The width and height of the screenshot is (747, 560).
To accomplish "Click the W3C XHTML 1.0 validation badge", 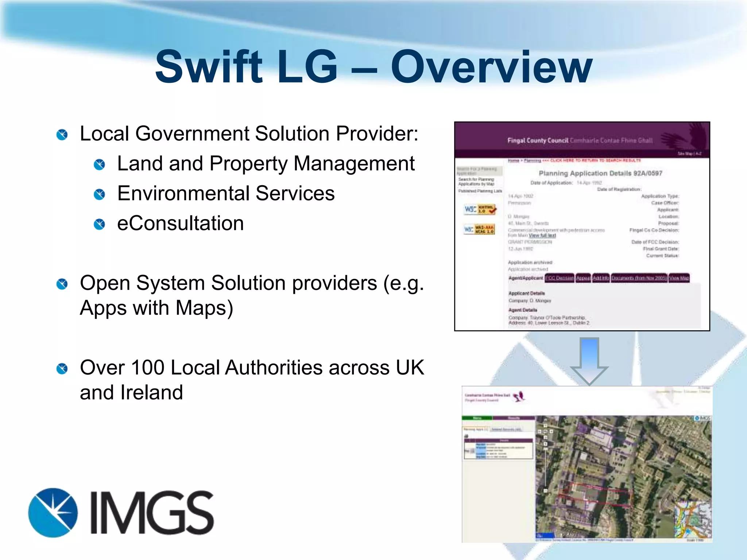I will pos(480,209).
